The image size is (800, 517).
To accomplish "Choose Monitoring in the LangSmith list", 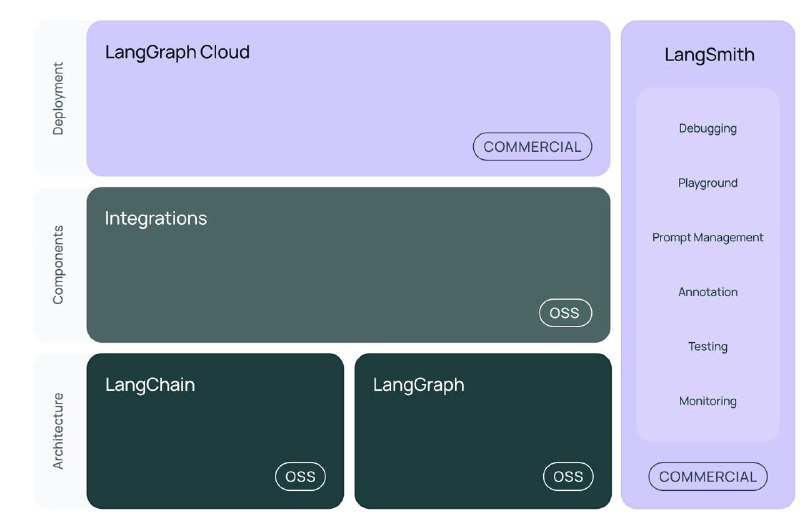I will click(708, 401).
